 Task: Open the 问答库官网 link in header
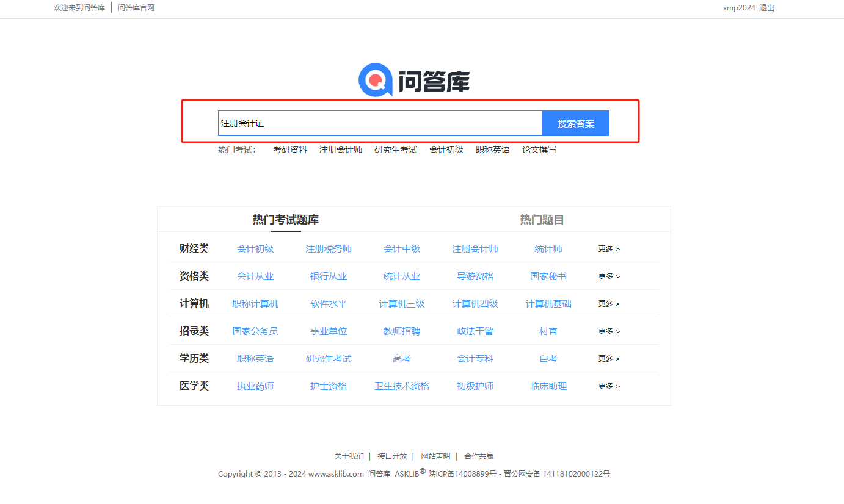(x=136, y=8)
